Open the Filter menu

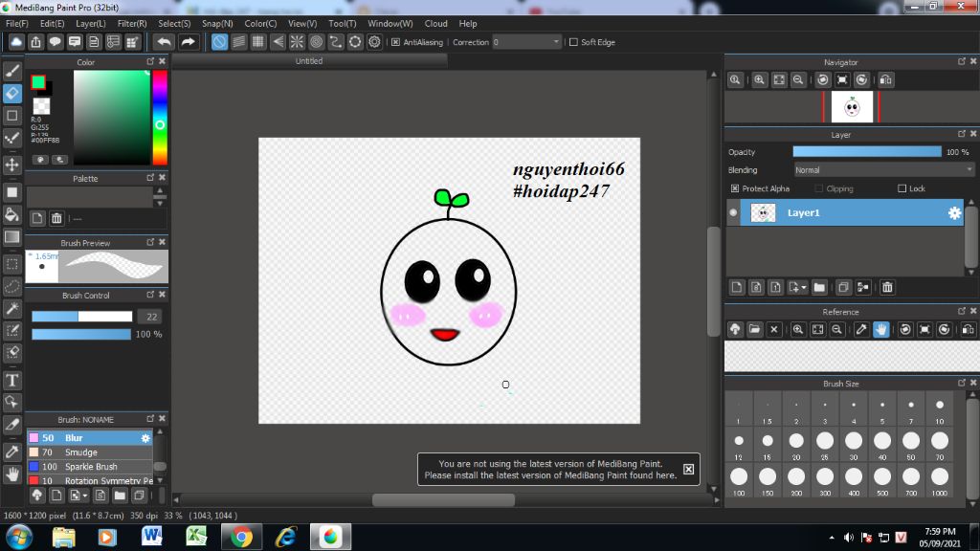(132, 23)
